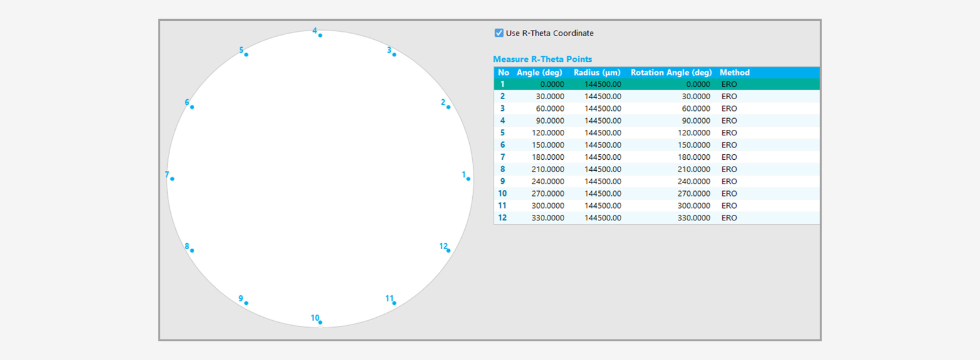Click the Radius (µm) column header
Viewport: 980px width, 360px height.
(597, 72)
